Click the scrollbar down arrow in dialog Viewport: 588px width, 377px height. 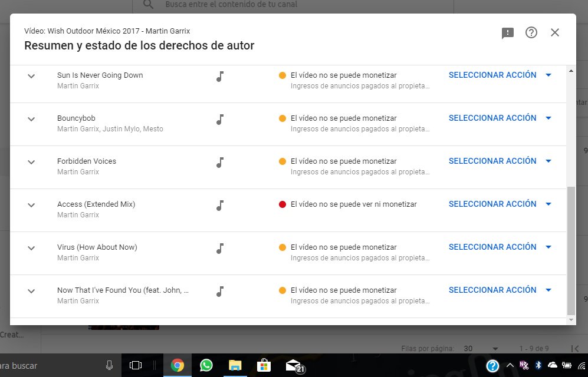pos(571,320)
